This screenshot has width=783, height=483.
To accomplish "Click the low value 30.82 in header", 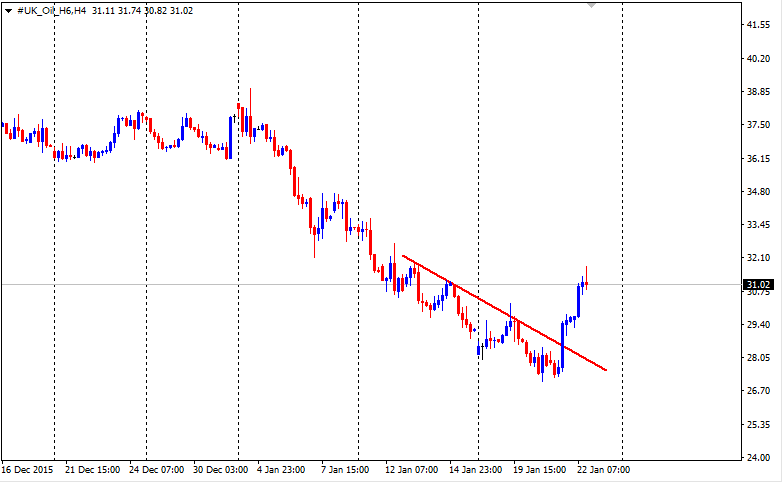I will (x=155, y=10).
